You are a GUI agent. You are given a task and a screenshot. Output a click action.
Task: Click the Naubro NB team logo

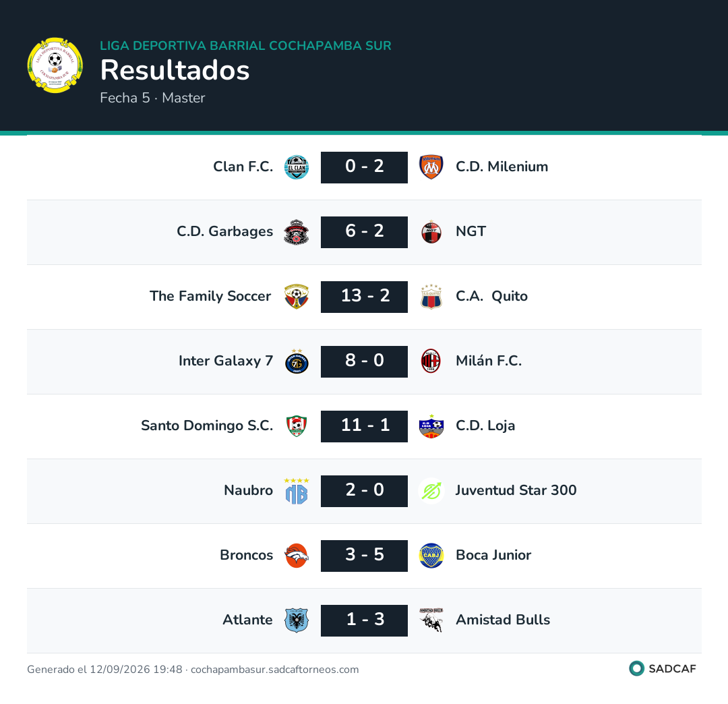(x=296, y=491)
